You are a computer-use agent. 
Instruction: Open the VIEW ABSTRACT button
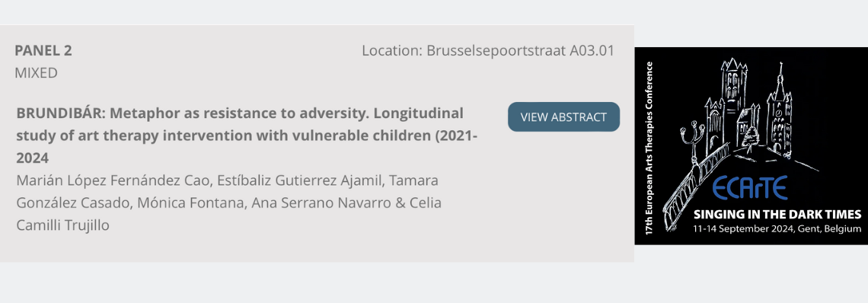563,117
